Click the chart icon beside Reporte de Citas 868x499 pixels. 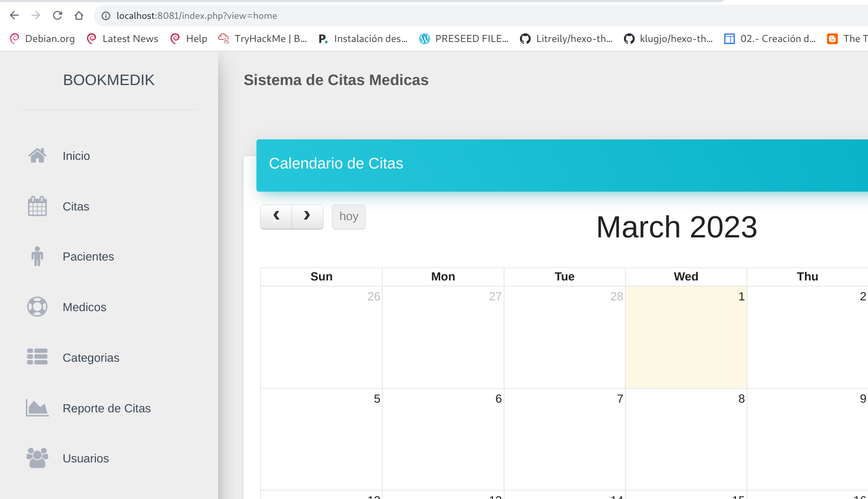click(37, 408)
